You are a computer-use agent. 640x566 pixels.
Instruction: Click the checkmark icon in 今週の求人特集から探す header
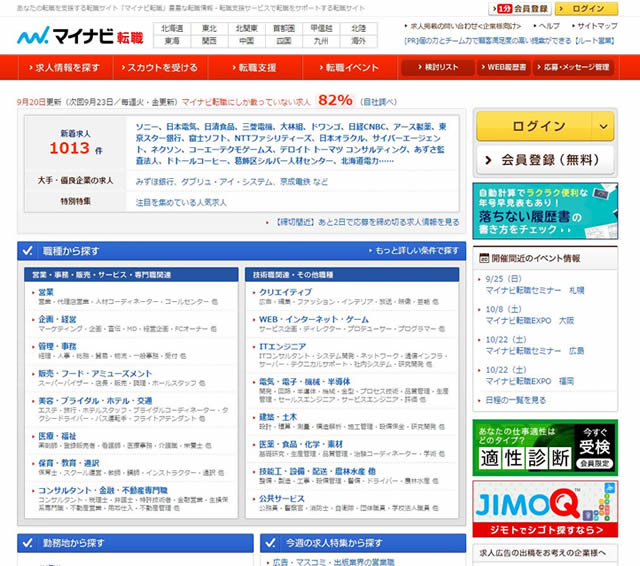[x=270, y=543]
